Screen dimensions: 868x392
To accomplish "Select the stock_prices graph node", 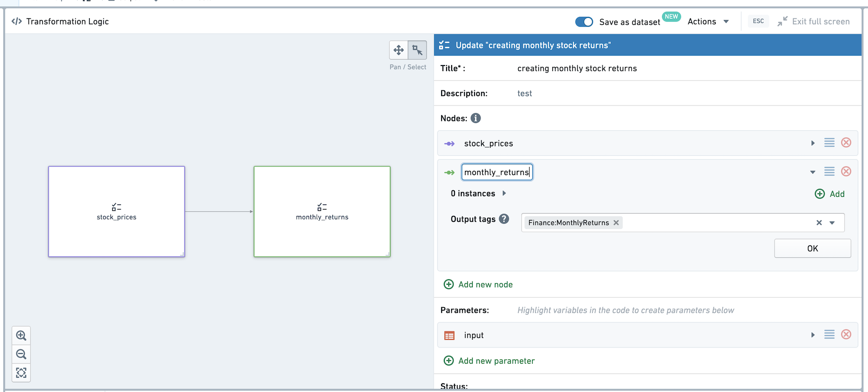I will click(116, 211).
